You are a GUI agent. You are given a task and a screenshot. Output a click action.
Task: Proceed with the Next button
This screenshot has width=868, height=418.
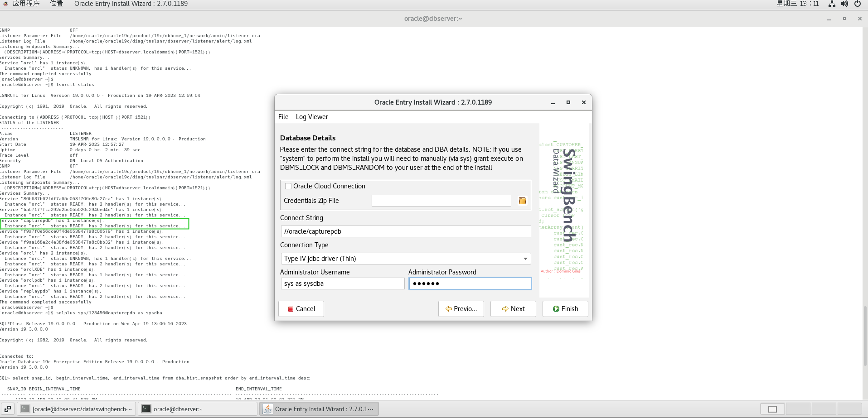pyautogui.click(x=513, y=309)
